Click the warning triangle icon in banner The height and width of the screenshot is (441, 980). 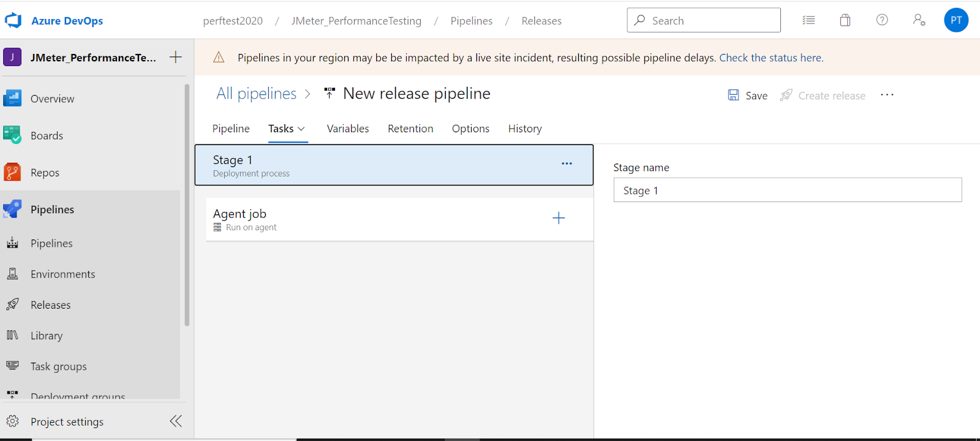click(219, 58)
